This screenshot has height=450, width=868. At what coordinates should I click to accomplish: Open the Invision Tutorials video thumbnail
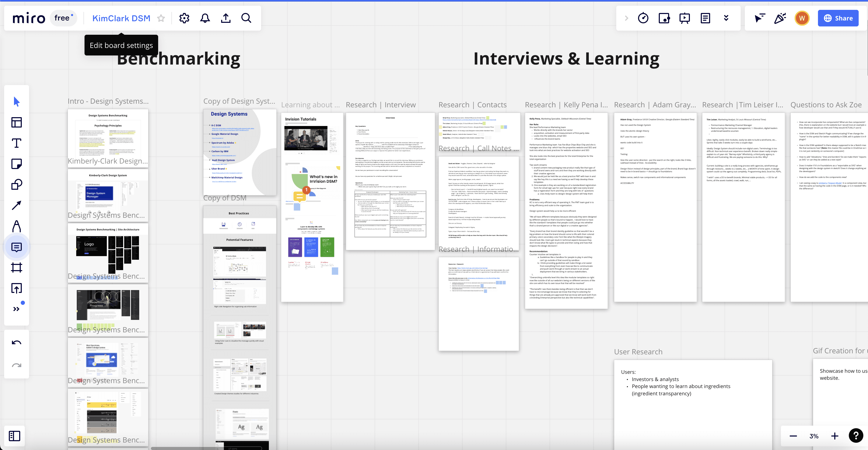306,138
